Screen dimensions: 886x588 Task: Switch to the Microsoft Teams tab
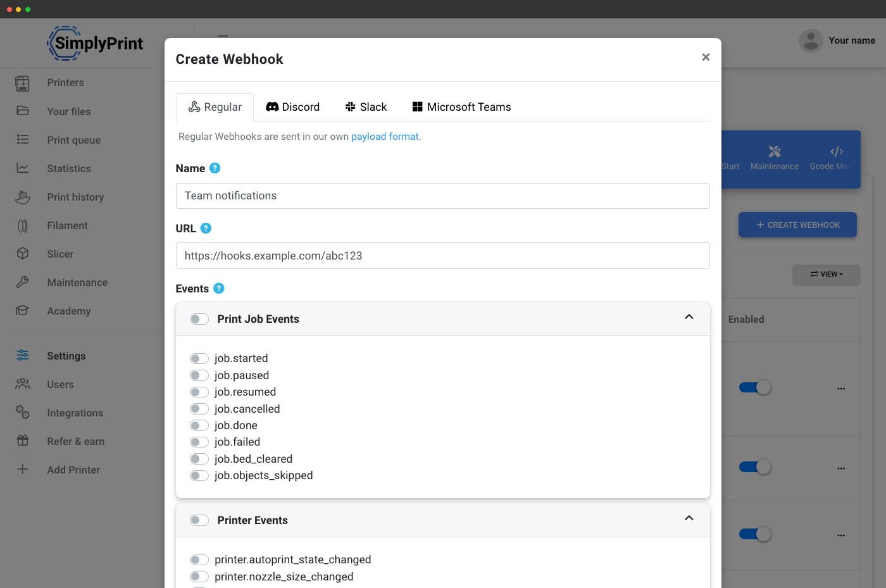(462, 107)
